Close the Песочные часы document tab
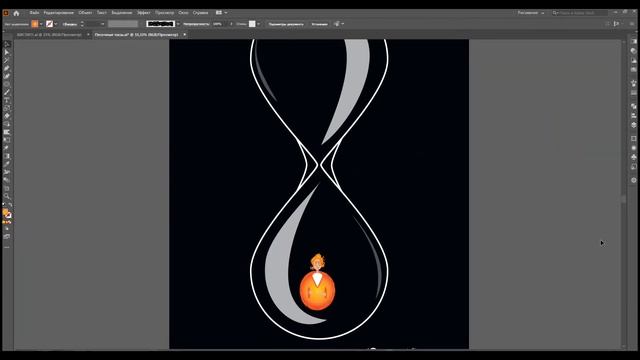Image resolution: width=640 pixels, height=360 pixels. point(184,35)
